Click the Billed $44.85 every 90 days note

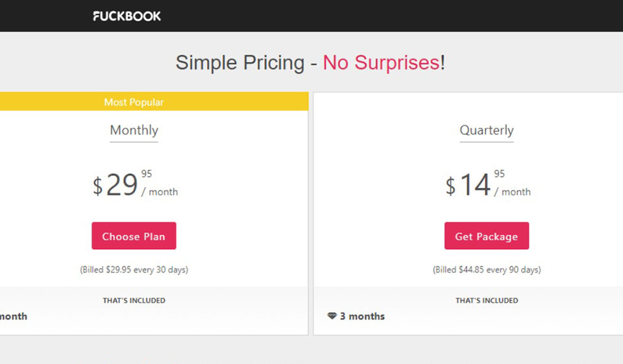point(486,269)
